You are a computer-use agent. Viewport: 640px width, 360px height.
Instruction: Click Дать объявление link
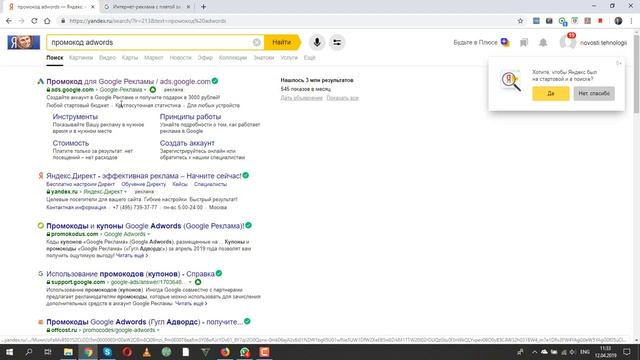301,98
